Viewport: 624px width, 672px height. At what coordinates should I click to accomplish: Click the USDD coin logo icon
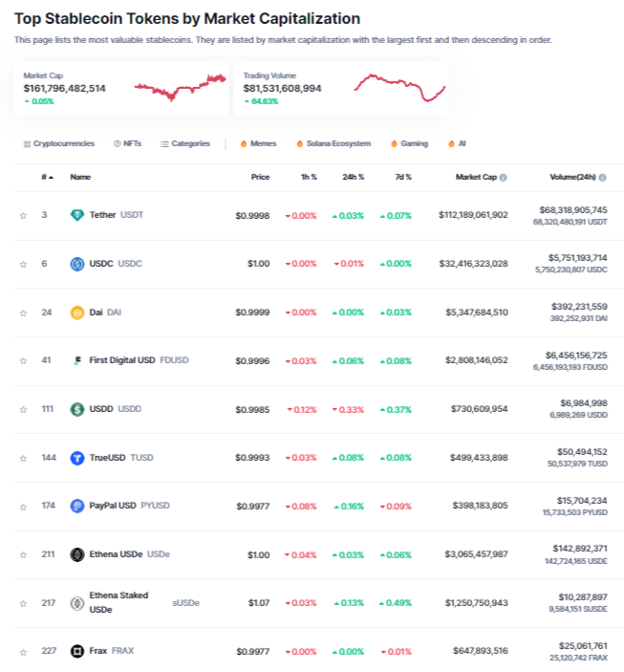[77, 409]
